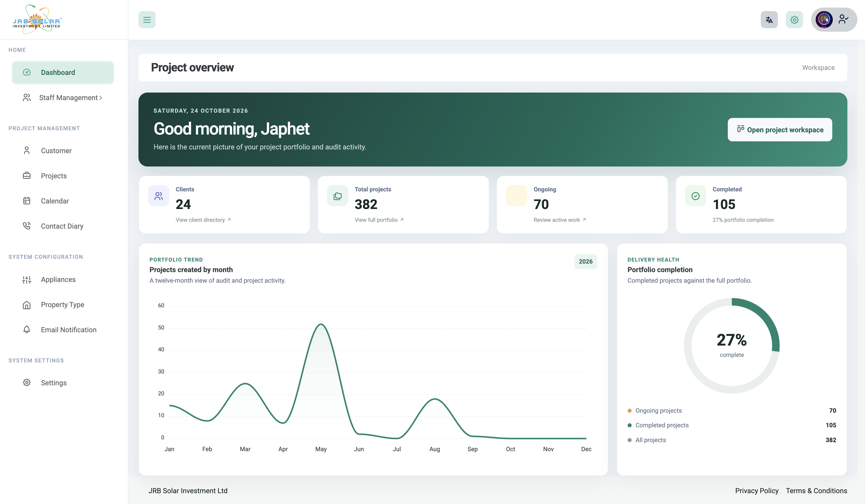865x504 pixels.
Task: Click the Completed card checkmark icon
Action: point(695,196)
